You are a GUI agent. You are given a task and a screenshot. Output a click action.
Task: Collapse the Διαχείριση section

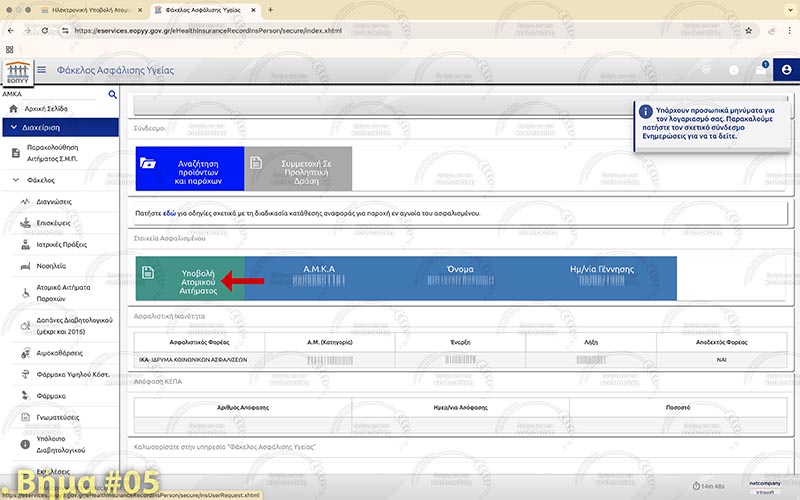(13, 128)
